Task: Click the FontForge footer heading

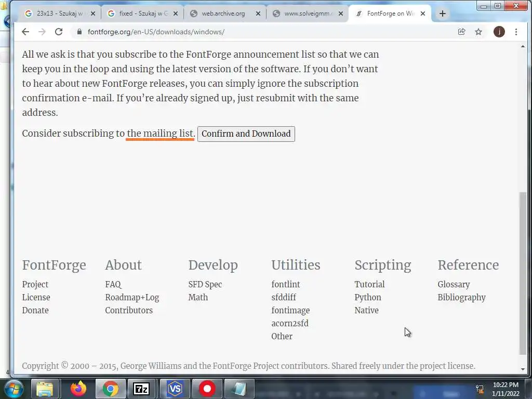Action: (54, 265)
